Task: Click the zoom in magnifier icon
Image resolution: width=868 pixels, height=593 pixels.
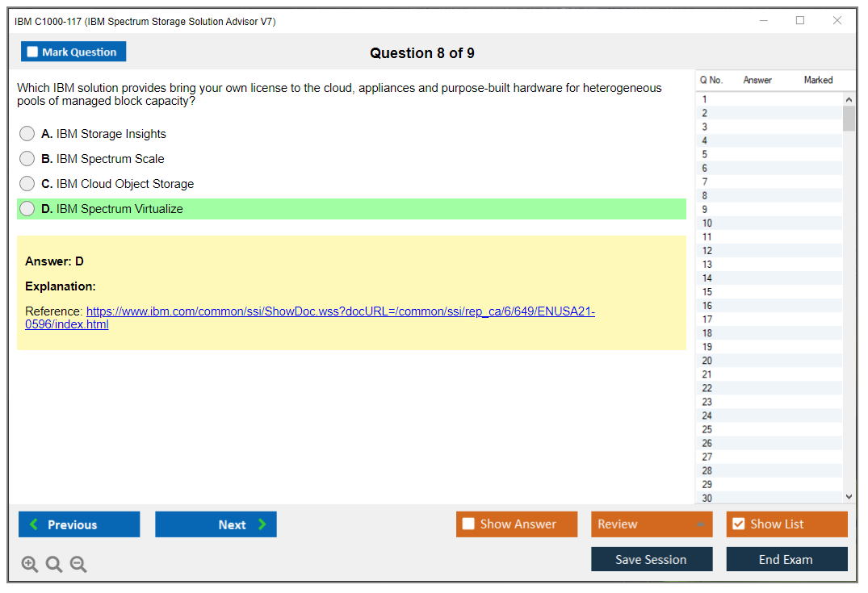Action: coord(30,565)
